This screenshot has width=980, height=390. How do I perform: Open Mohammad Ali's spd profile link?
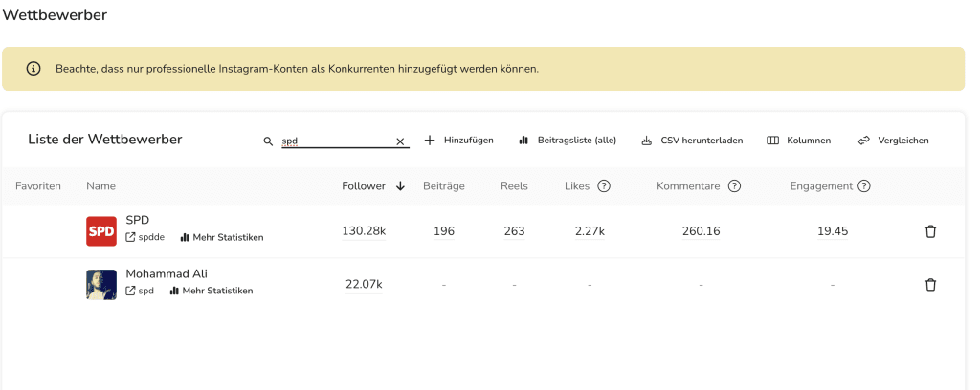click(x=140, y=291)
